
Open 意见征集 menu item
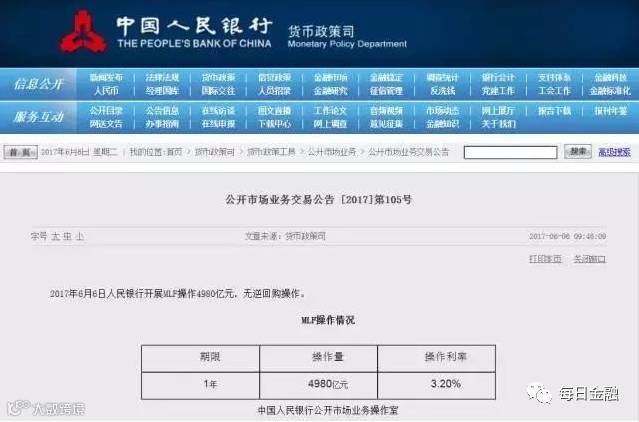click(386, 124)
